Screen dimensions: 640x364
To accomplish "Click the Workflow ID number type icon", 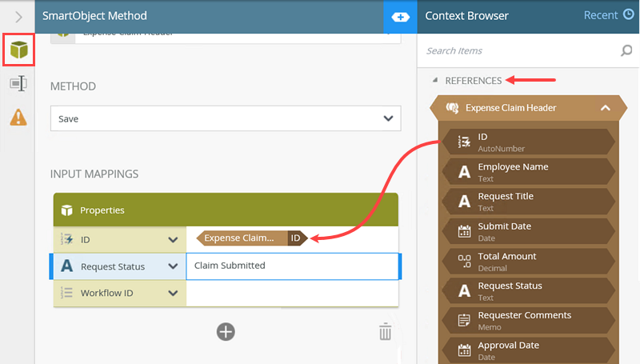I will (x=67, y=293).
